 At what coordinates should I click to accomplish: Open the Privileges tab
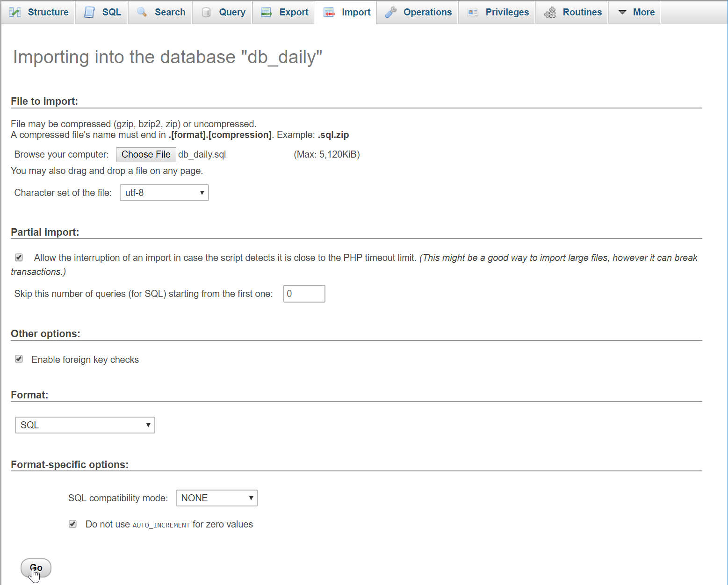(x=497, y=12)
